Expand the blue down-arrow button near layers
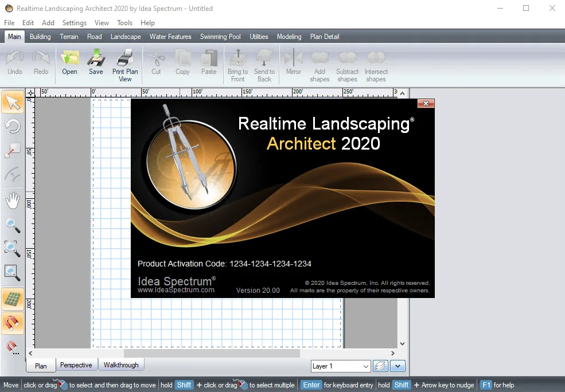 [398, 366]
